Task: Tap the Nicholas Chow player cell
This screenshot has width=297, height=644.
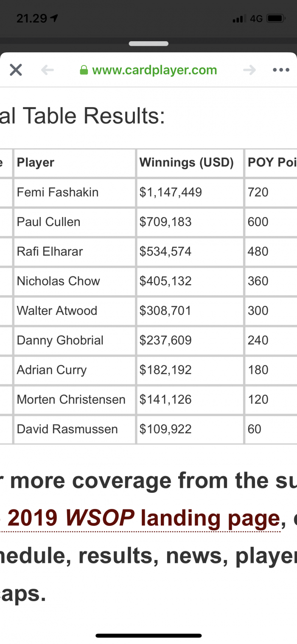Action: click(x=75, y=281)
